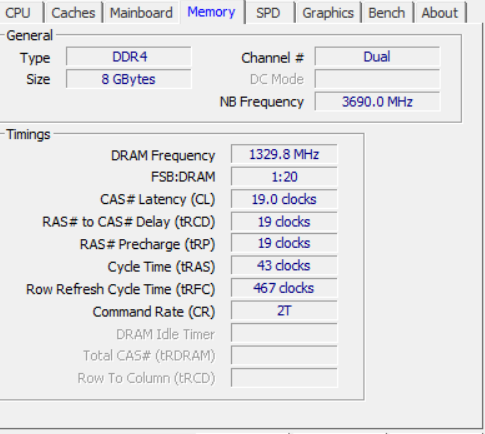The height and width of the screenshot is (434, 485).
Task: Click the empty DC Mode field
Action: (x=377, y=79)
